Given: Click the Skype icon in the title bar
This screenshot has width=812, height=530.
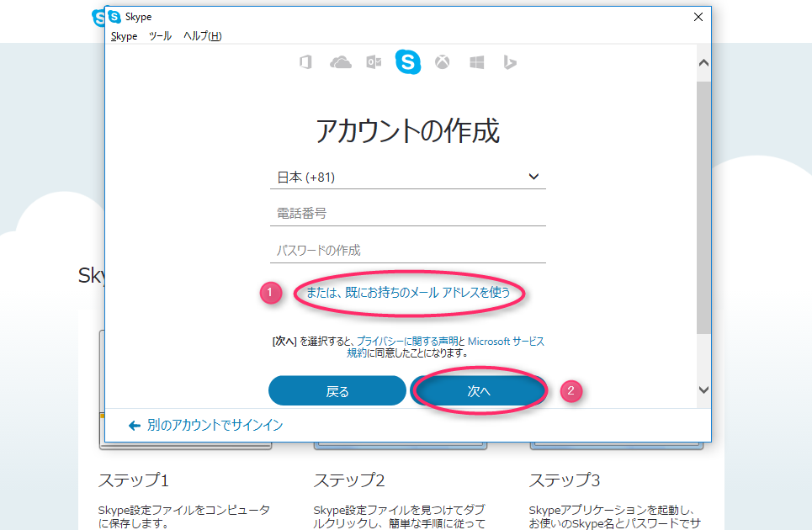Looking at the screenshot, I should (x=114, y=17).
